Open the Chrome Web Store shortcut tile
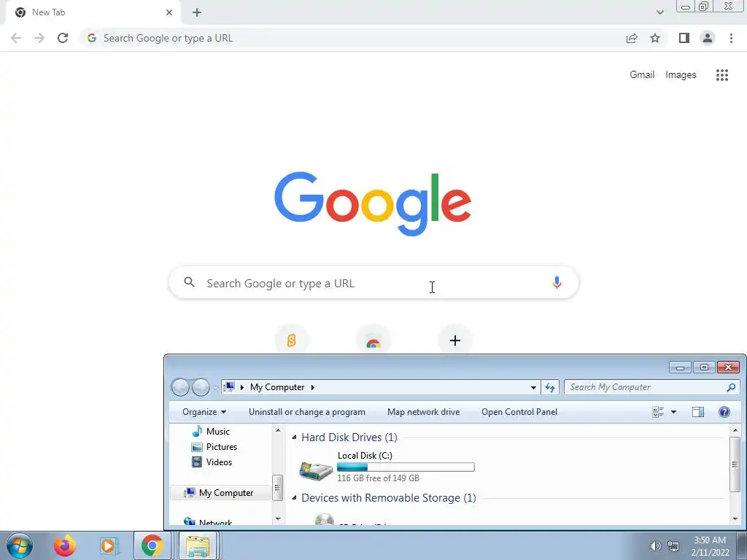This screenshot has width=747, height=560. [373, 341]
